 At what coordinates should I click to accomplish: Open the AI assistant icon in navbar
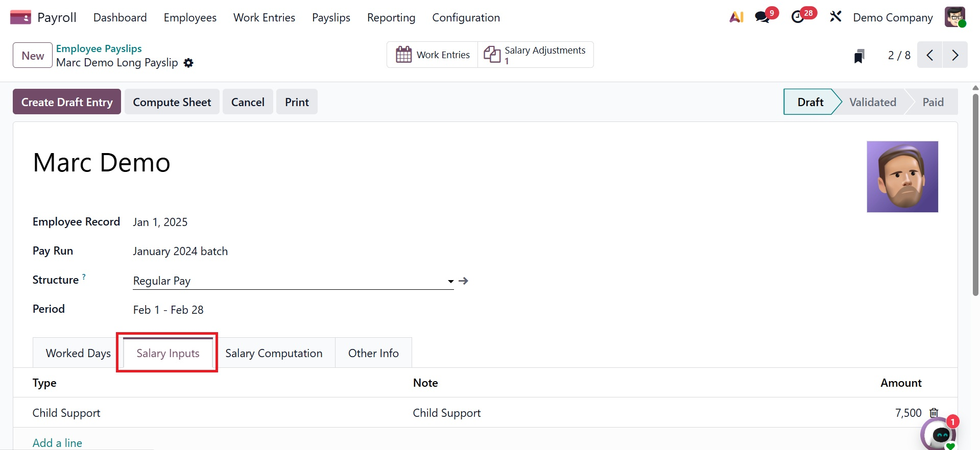tap(736, 17)
